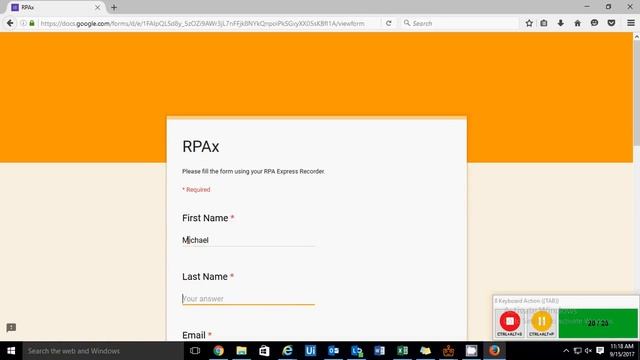The width and height of the screenshot is (640, 360).
Task: Open the smiley face toolbar icon
Action: click(x=594, y=23)
